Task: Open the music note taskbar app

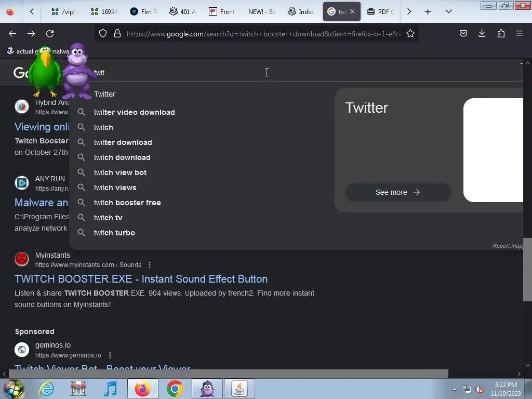Action: 110,389
